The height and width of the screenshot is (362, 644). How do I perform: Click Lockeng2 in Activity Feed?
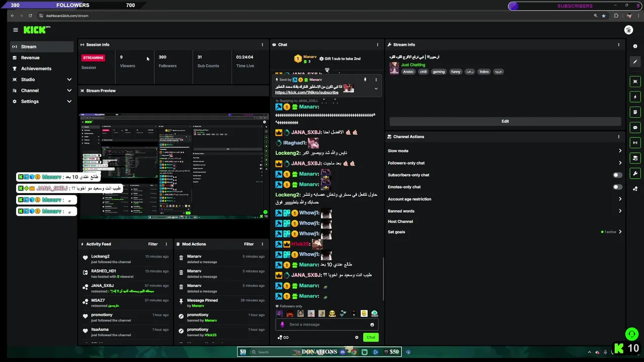[x=100, y=256]
